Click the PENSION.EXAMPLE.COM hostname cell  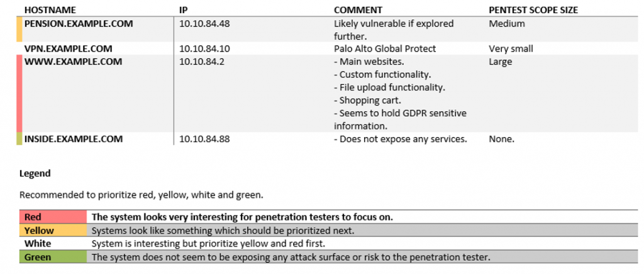(79, 24)
